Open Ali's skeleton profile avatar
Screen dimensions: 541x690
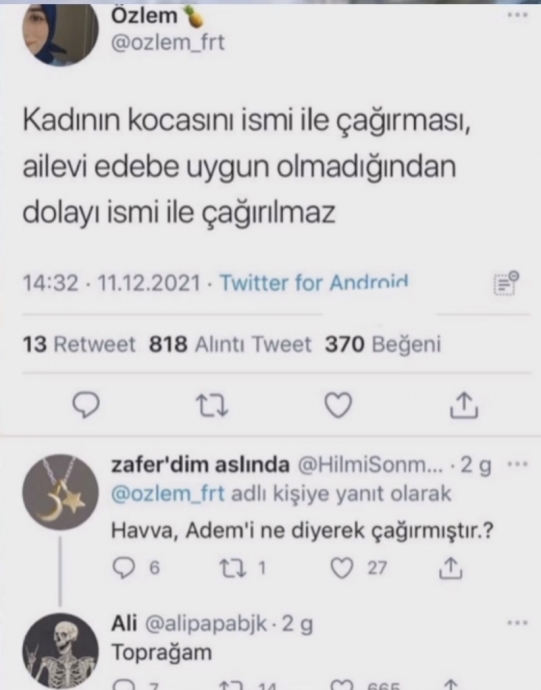click(x=60, y=651)
